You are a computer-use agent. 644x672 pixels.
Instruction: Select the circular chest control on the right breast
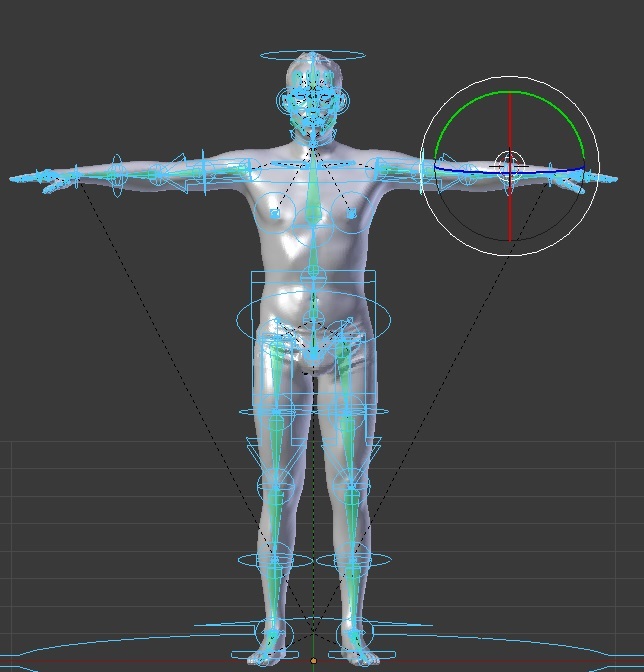(352, 213)
